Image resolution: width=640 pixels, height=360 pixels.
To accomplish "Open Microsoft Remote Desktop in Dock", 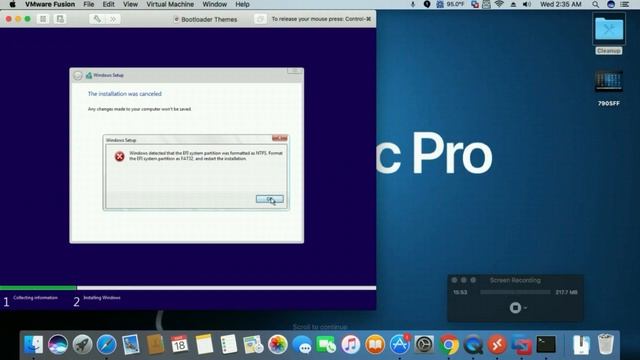I will coord(497,344).
